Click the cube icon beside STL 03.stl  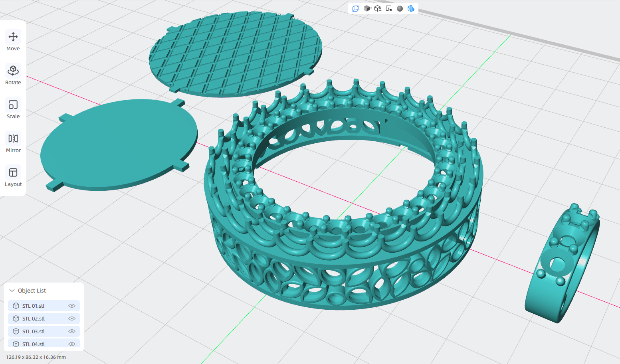16,331
